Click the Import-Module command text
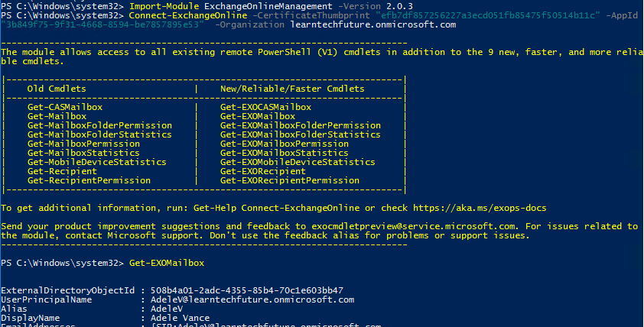 (x=164, y=5)
